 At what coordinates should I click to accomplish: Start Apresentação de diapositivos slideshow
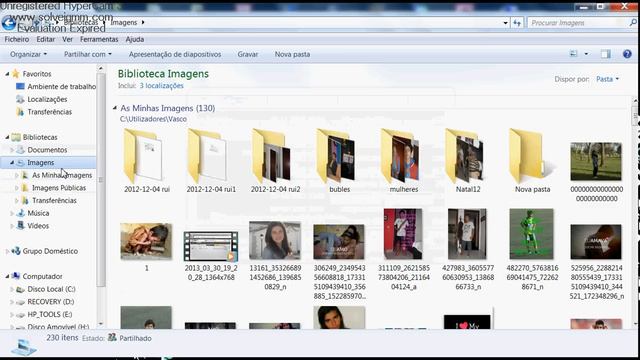pos(175,54)
